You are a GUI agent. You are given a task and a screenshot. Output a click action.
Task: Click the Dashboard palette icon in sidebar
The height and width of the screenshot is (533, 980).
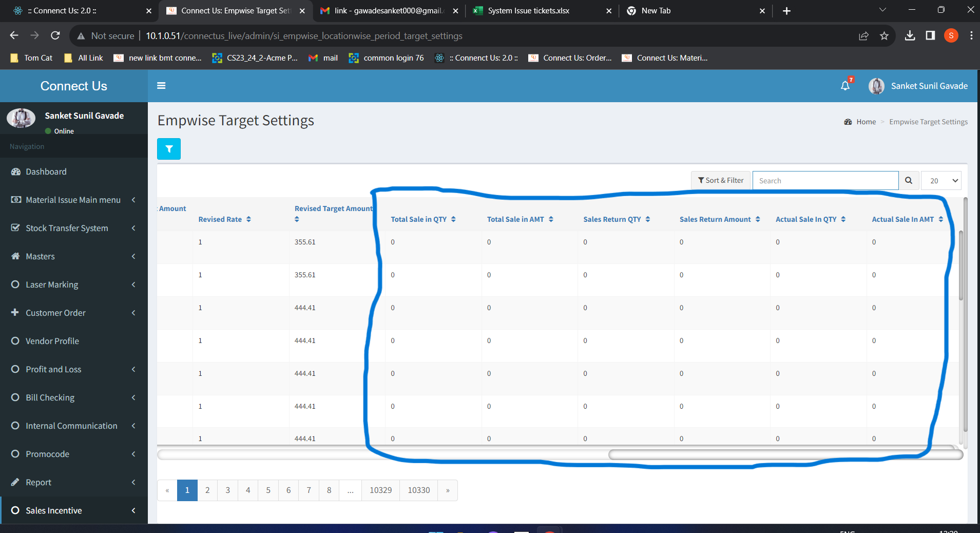pyautogui.click(x=16, y=172)
